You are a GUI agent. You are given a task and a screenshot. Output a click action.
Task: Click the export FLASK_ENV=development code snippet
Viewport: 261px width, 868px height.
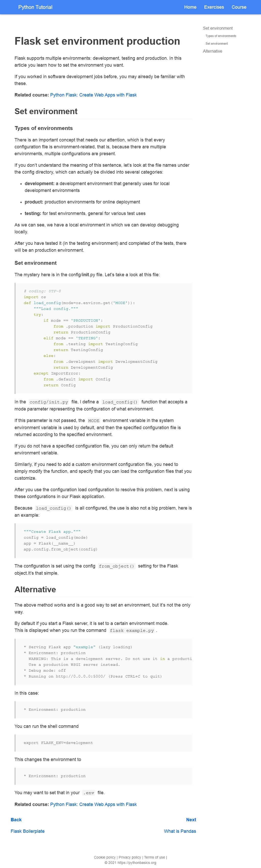point(103,743)
